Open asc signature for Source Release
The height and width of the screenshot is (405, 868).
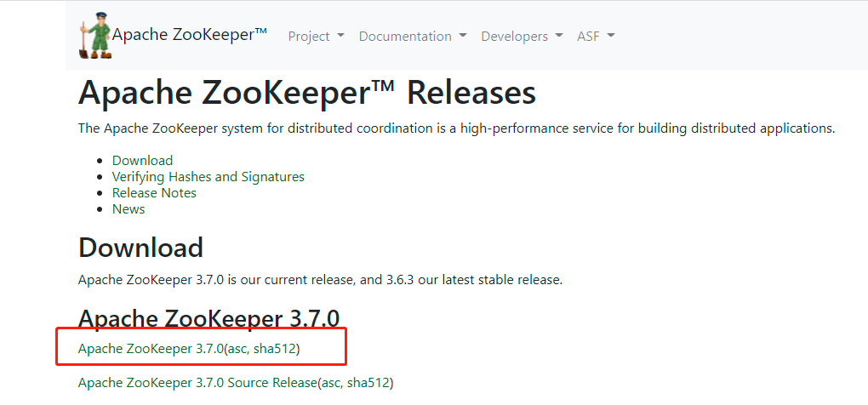click(330, 383)
